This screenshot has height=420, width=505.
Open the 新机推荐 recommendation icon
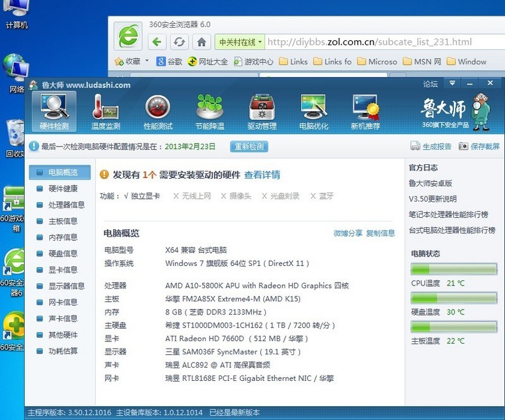tap(365, 112)
